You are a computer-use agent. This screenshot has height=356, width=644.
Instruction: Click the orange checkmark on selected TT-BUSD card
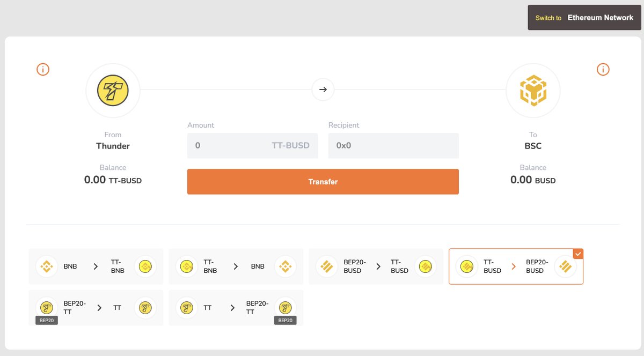(578, 254)
